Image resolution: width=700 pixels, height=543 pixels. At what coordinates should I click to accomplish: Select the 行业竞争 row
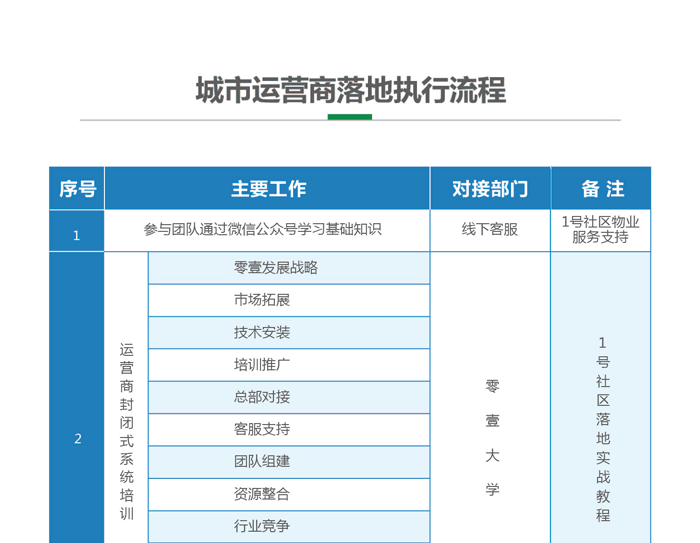pos(289,526)
